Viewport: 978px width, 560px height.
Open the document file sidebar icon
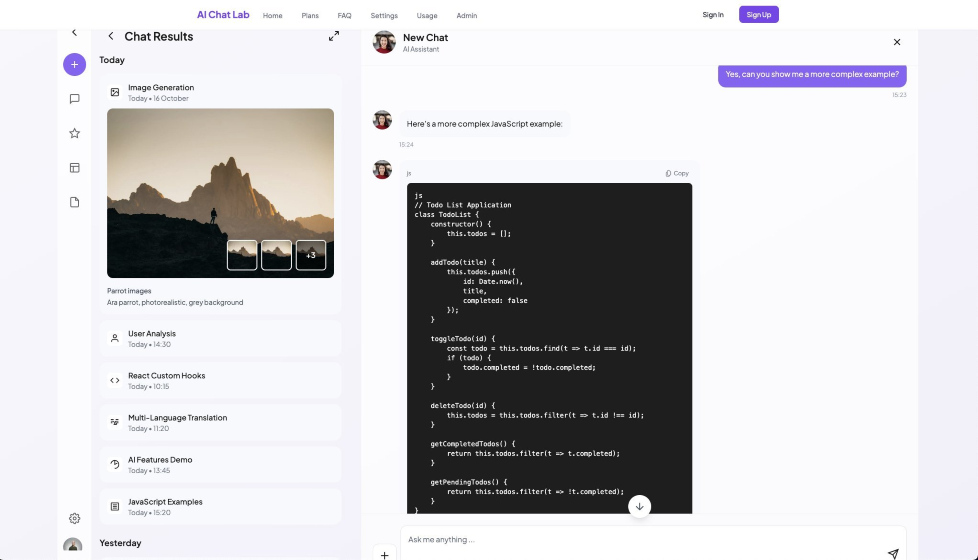(x=74, y=202)
